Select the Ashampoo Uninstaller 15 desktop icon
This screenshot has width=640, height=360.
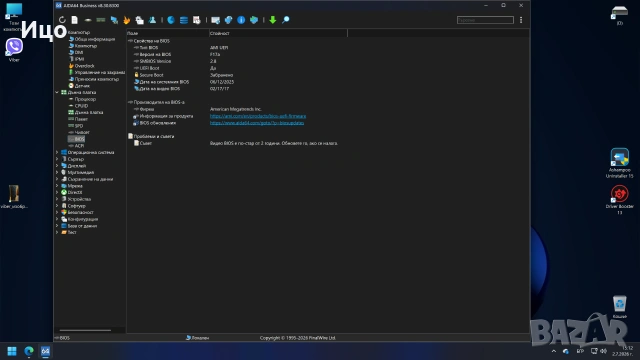(619, 163)
